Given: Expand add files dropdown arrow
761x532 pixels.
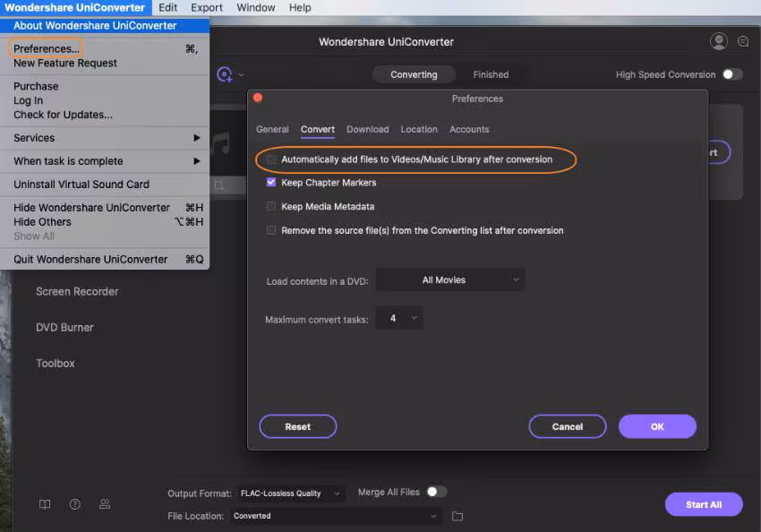Looking at the screenshot, I should click(241, 74).
